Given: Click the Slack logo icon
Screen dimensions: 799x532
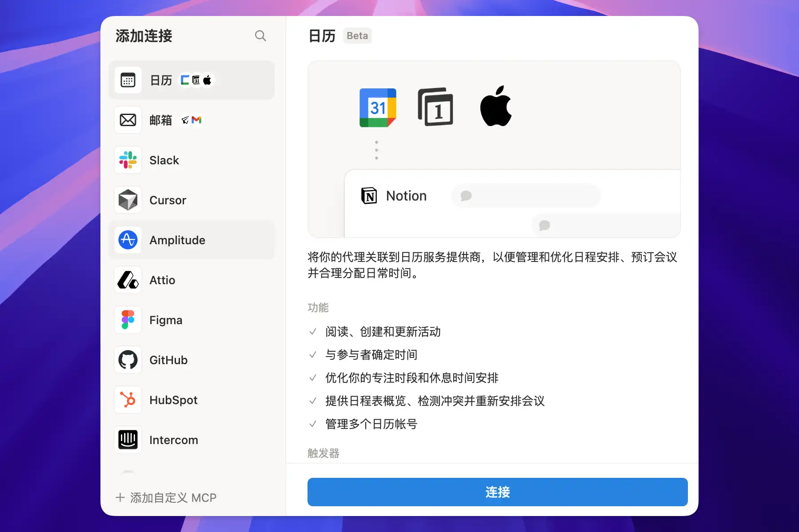Looking at the screenshot, I should coord(128,160).
